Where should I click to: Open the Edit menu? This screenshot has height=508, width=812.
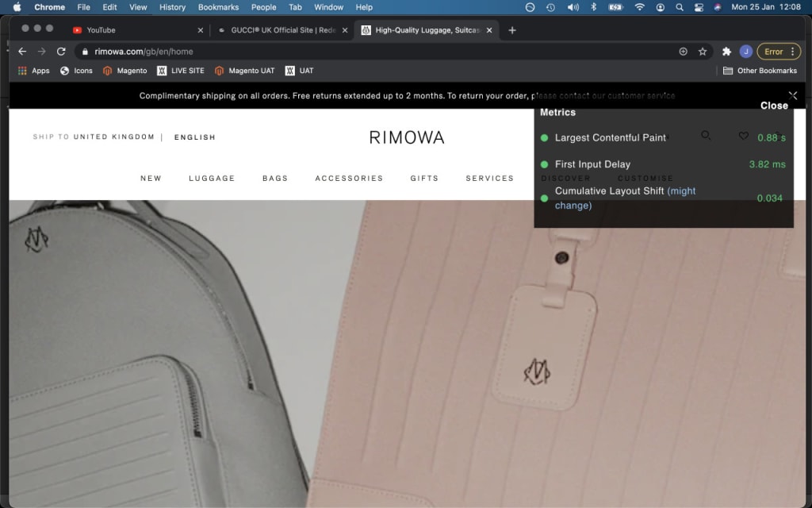click(x=109, y=7)
